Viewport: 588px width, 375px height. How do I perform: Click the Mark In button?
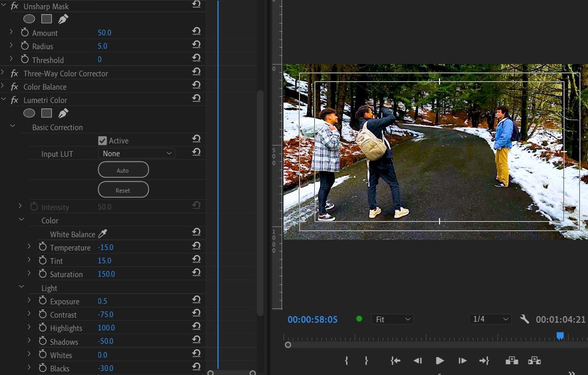(346, 361)
